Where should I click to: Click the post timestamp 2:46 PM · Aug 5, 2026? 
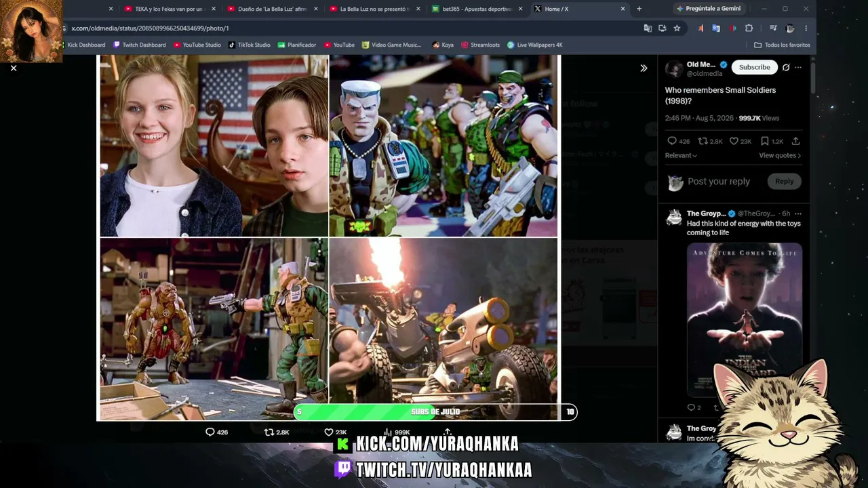click(699, 118)
